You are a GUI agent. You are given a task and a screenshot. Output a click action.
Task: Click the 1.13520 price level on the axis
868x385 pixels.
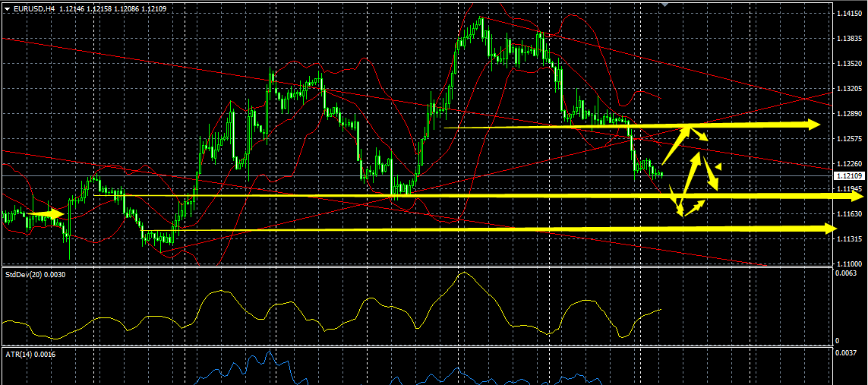[848, 63]
